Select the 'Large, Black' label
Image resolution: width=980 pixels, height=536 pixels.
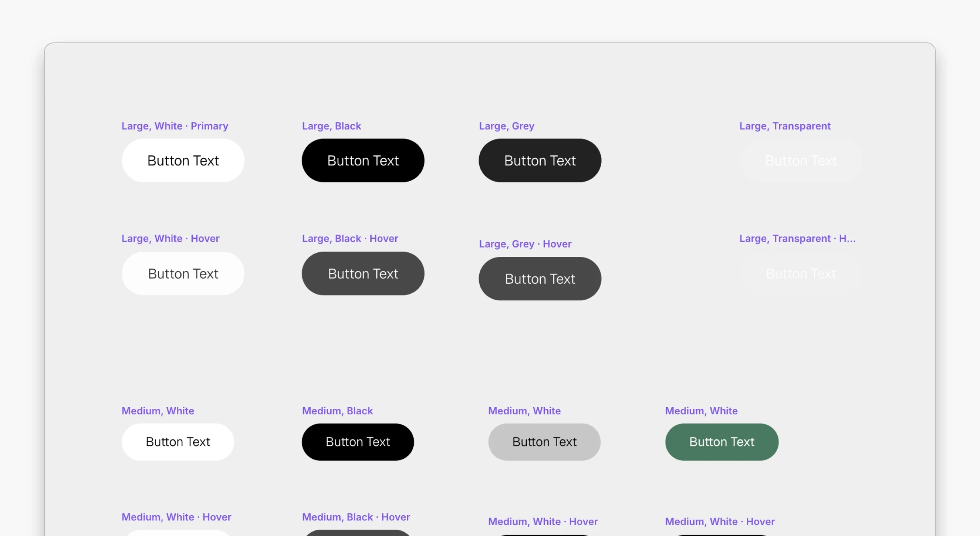coord(331,126)
